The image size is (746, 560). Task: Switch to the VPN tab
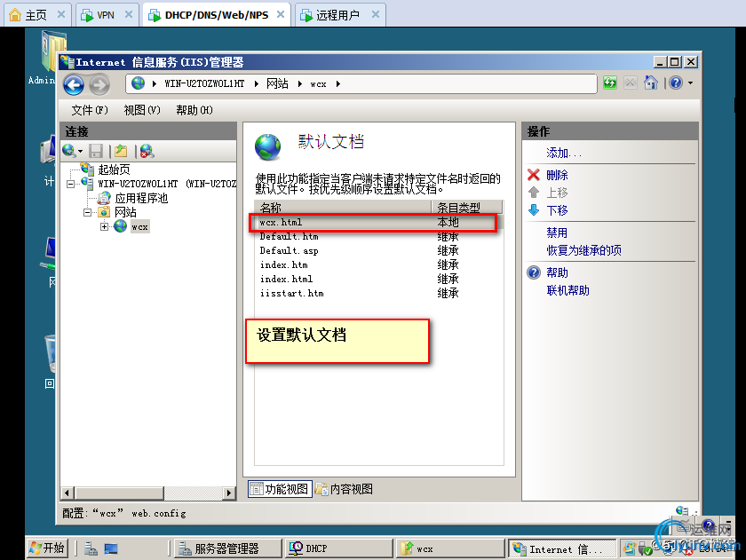click(x=106, y=15)
